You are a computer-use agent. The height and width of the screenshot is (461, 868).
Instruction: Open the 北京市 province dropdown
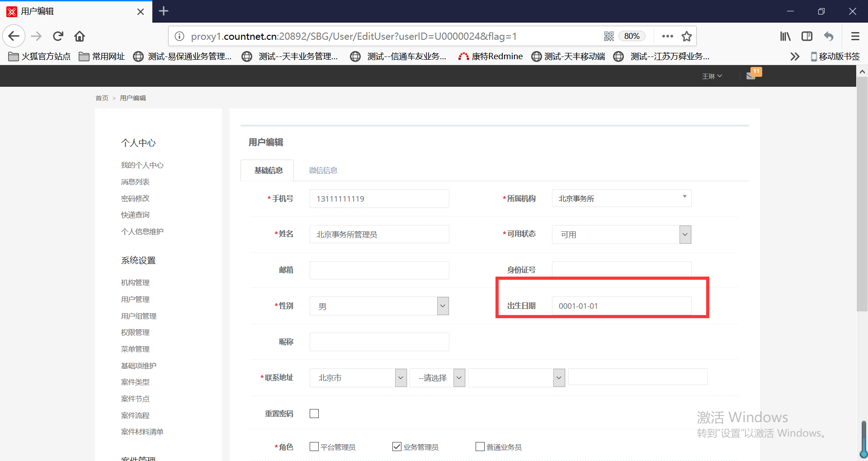click(x=358, y=378)
